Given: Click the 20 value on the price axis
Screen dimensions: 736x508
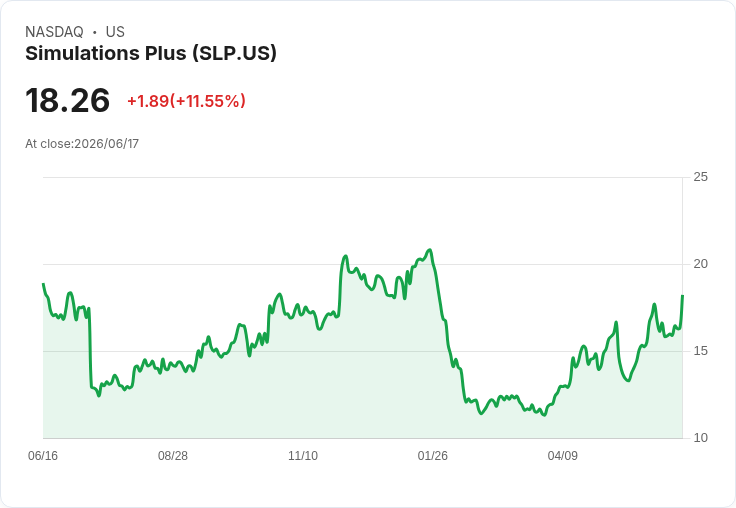Looking at the screenshot, I should (700, 264).
